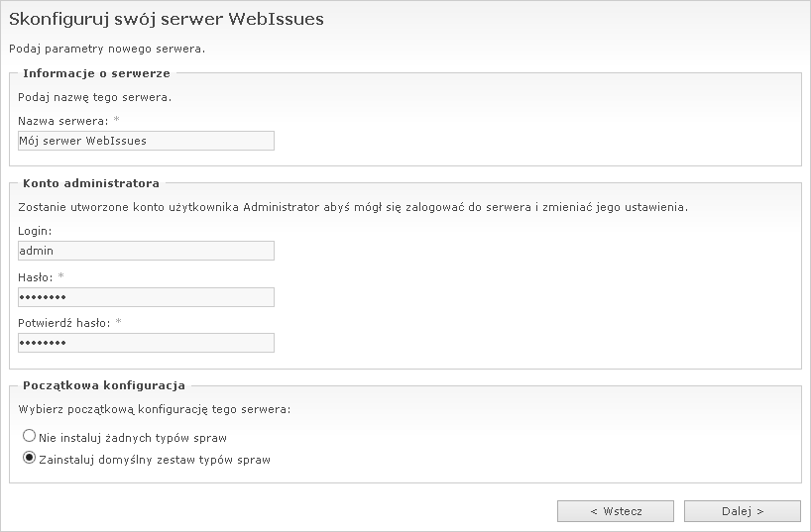
Task: Click the 'Początkowa konfiguracja' section title
Action: coord(103,385)
